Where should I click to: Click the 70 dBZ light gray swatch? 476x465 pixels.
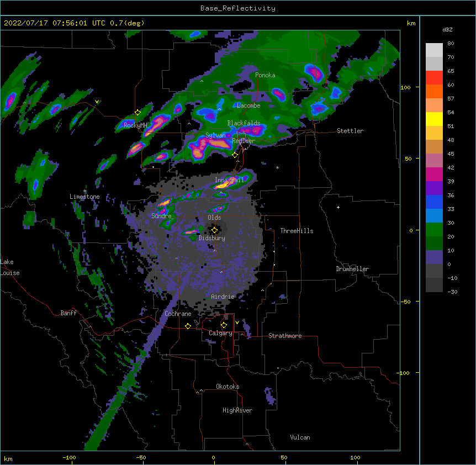(x=434, y=50)
